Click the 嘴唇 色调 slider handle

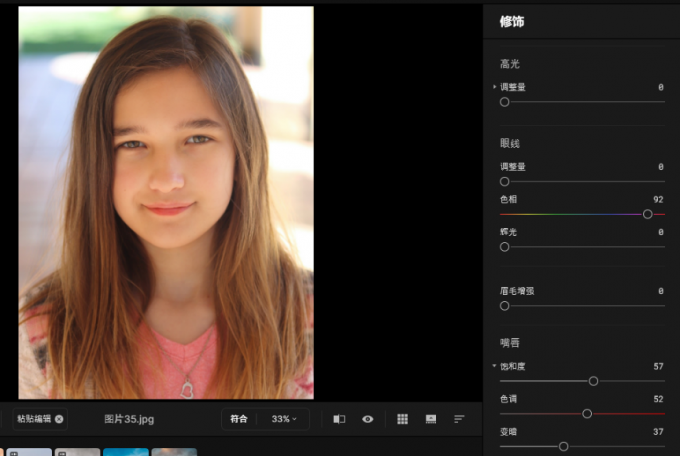pyautogui.click(x=587, y=413)
